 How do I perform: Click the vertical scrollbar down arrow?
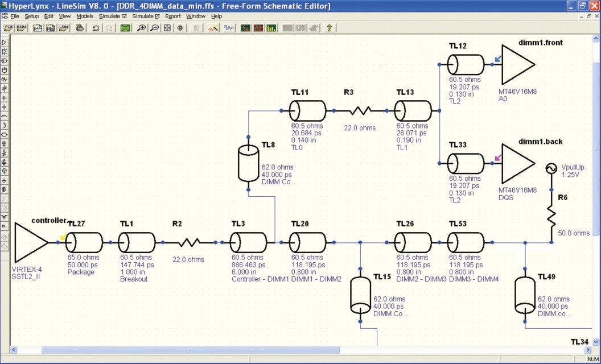point(596,341)
